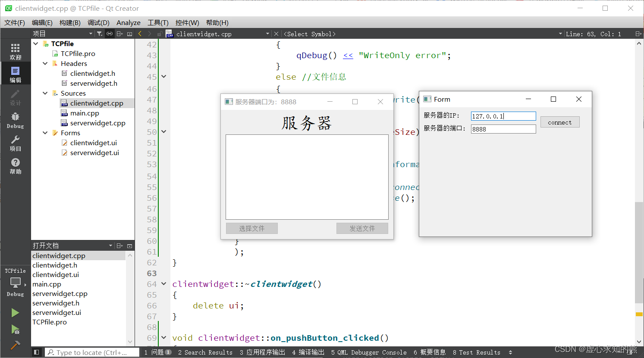Open the 构建(B) menu
The height and width of the screenshot is (358, 644).
click(x=70, y=22)
